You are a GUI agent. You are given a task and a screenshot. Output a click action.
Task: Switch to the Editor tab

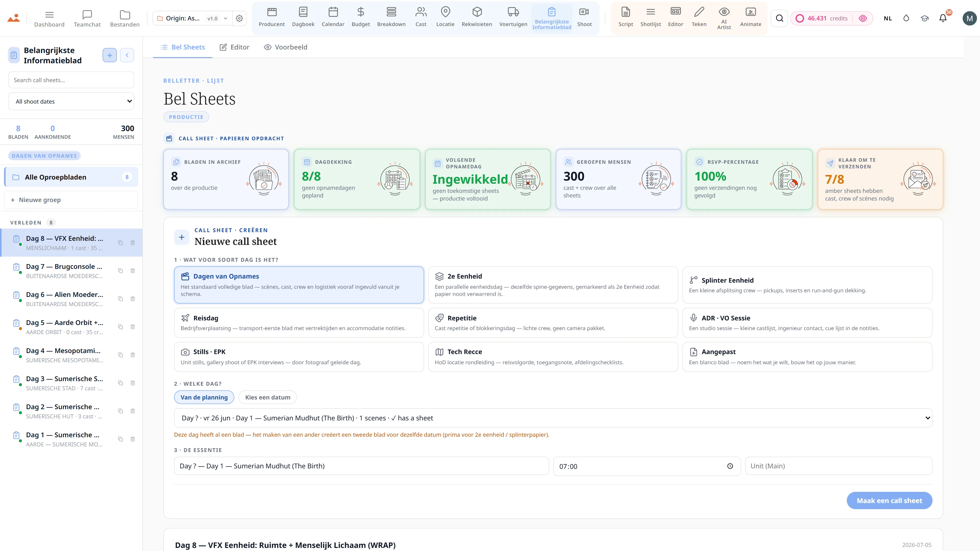(x=234, y=47)
